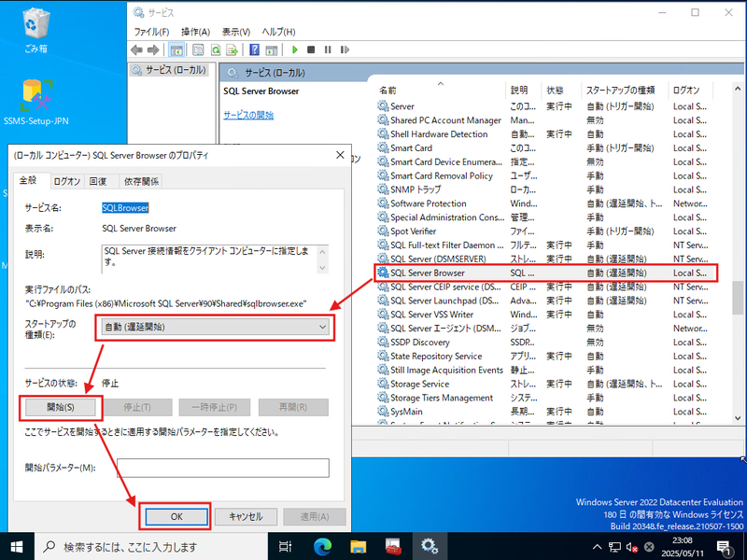The image size is (747, 560).
Task: Expand the hidden tray icons chevron
Action: pos(597,547)
